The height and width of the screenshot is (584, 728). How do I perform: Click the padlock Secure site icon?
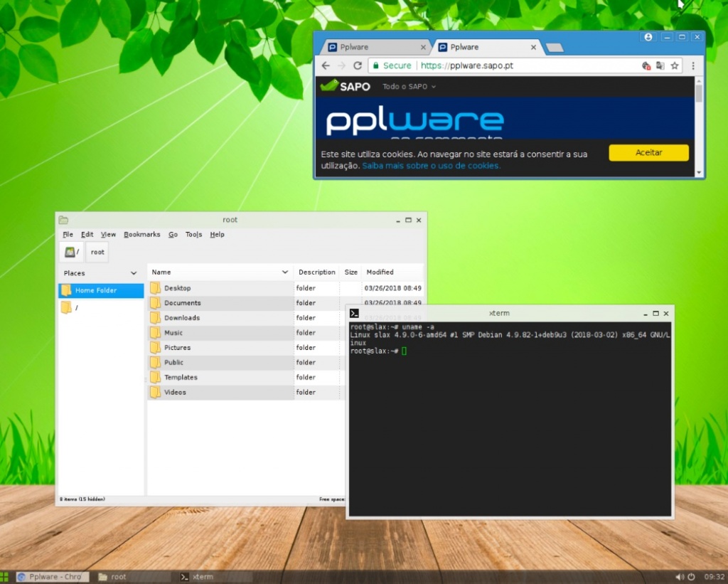click(375, 65)
